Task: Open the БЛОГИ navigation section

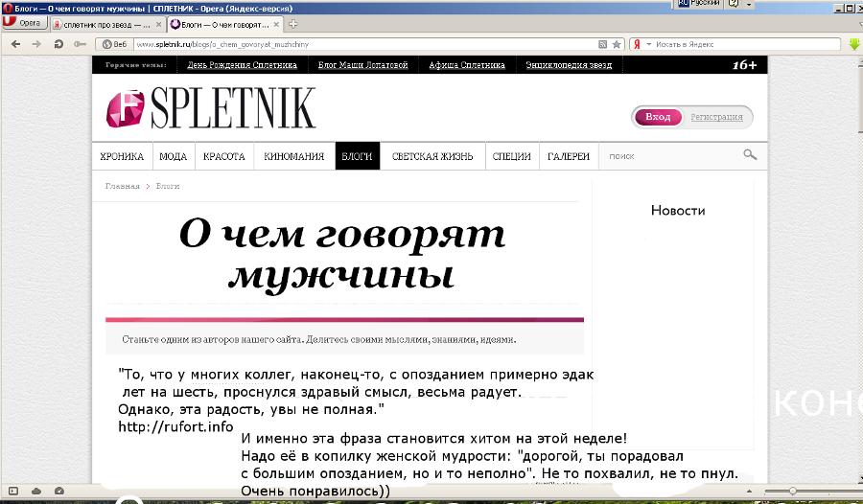Action: coord(357,156)
